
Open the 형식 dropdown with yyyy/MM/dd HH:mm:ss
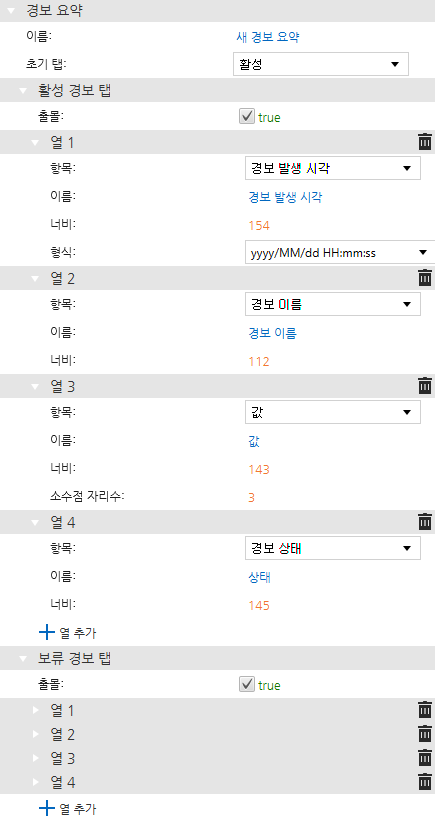[x=339, y=253]
